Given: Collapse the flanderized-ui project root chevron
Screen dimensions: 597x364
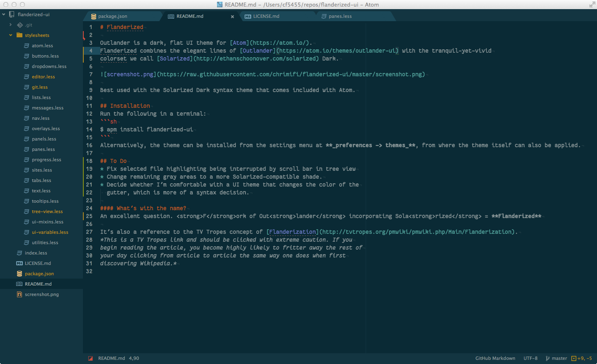Looking at the screenshot, I should pyautogui.click(x=3, y=15).
